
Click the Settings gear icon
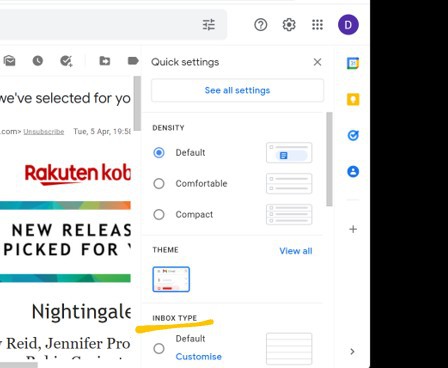289,25
